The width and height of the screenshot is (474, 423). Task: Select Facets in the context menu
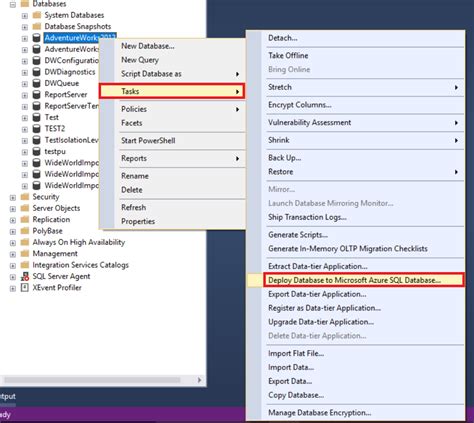point(172,123)
